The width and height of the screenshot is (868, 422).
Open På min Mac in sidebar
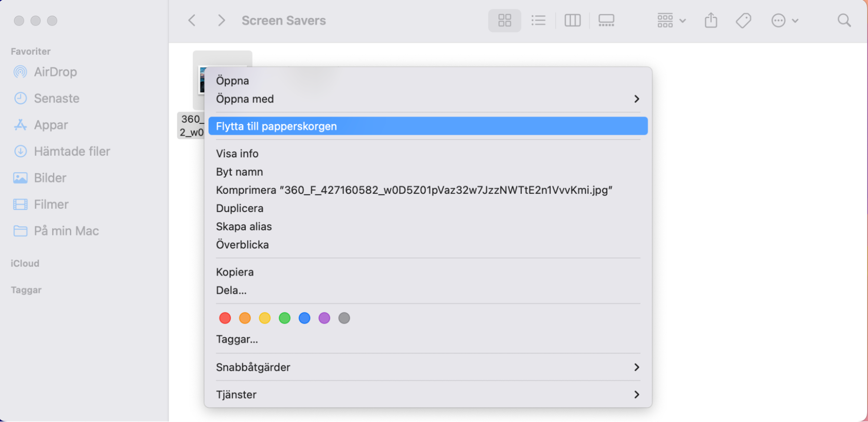(56, 231)
